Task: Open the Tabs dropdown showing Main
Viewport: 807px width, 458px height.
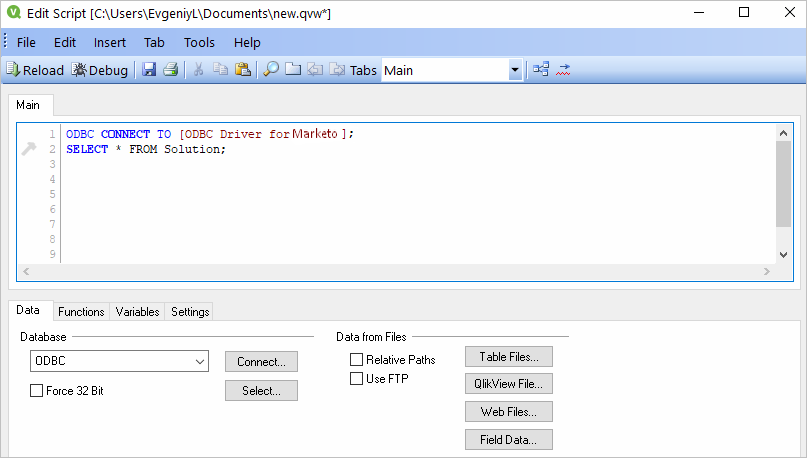Action: 515,70
